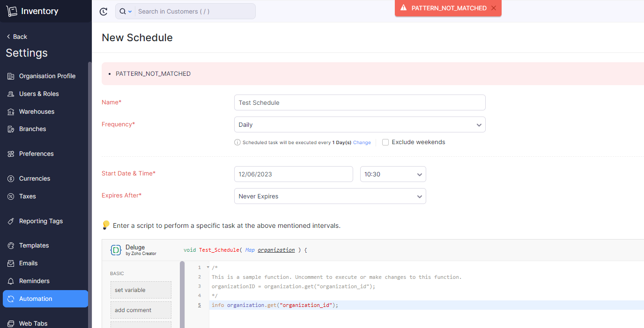Viewport: 644px width, 328px height.
Task: Click the Reminders bell icon
Action: pyautogui.click(x=11, y=281)
